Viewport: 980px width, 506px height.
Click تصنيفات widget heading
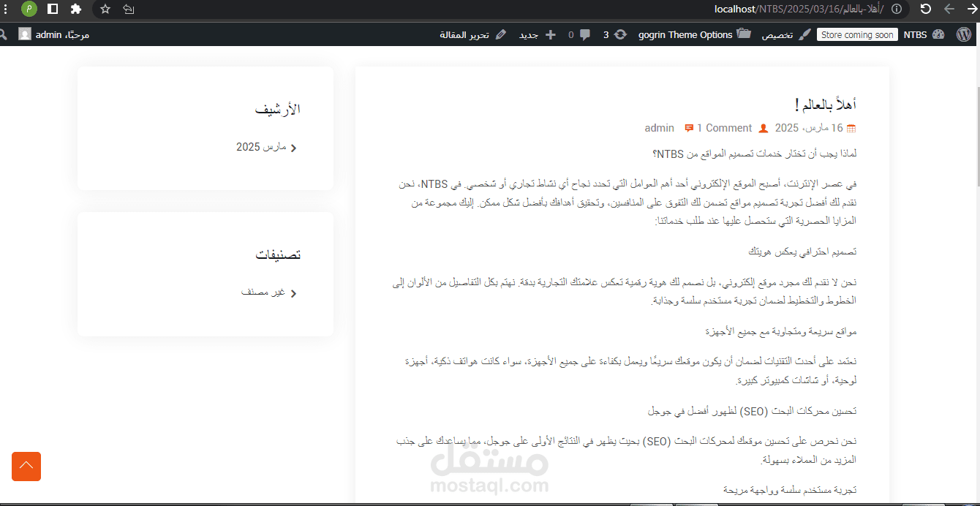click(278, 255)
